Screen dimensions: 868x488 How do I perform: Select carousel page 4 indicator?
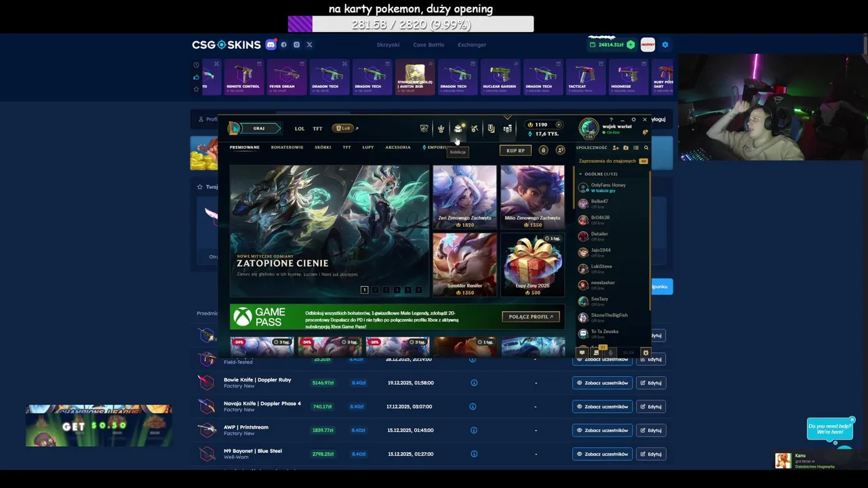point(397,289)
